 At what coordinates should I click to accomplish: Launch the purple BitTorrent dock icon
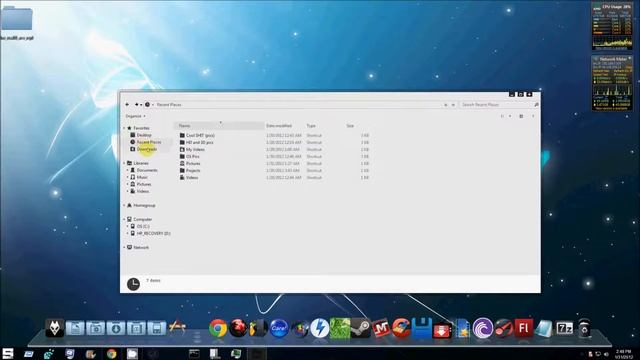[482, 328]
